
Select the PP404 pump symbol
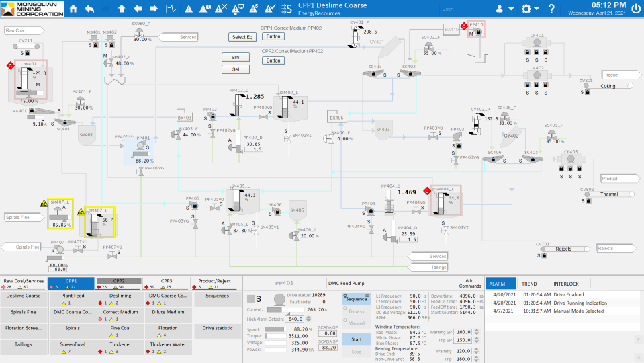371,210
